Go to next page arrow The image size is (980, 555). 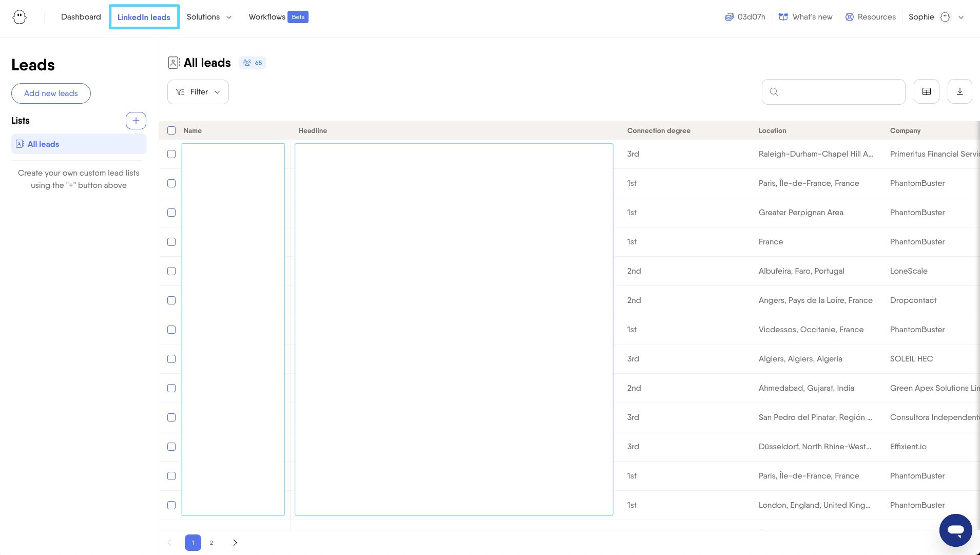[235, 543]
